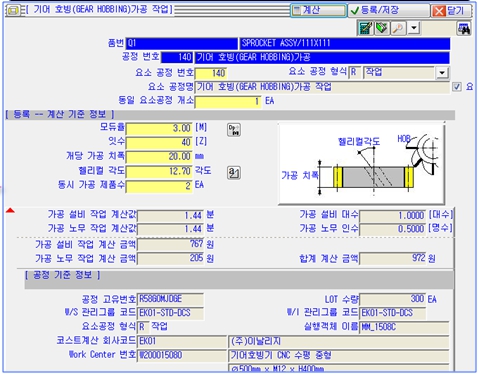This screenshot has height=375, width=479.
Task: Click the (주)이날리지 company name field
Action: click(x=339, y=341)
